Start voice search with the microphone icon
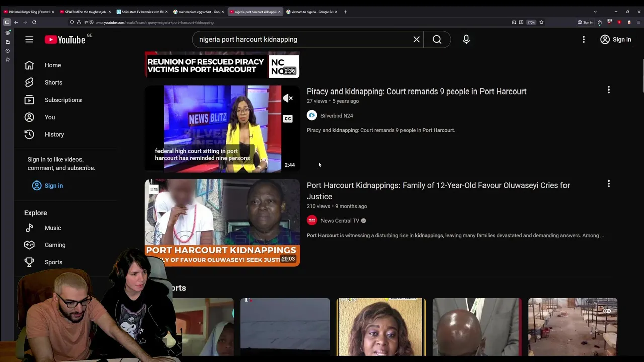Viewport: 644px width, 362px height. point(466,39)
